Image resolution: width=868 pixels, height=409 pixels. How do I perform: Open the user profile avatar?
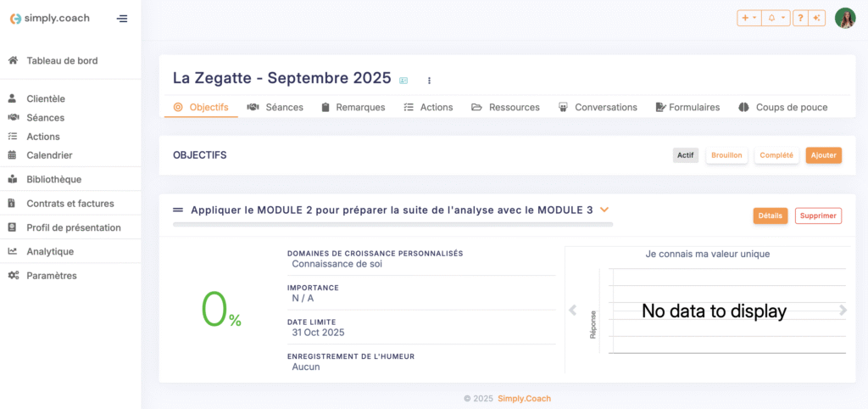click(x=845, y=18)
